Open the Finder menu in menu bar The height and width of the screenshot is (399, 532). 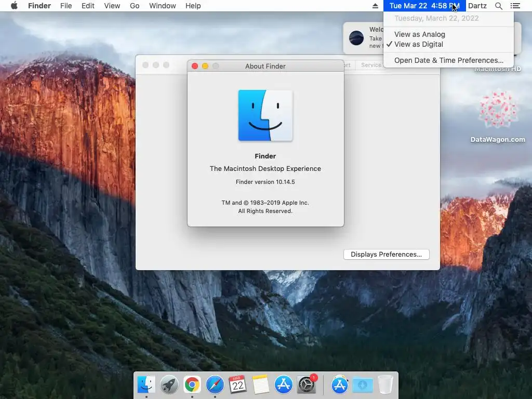click(x=39, y=6)
